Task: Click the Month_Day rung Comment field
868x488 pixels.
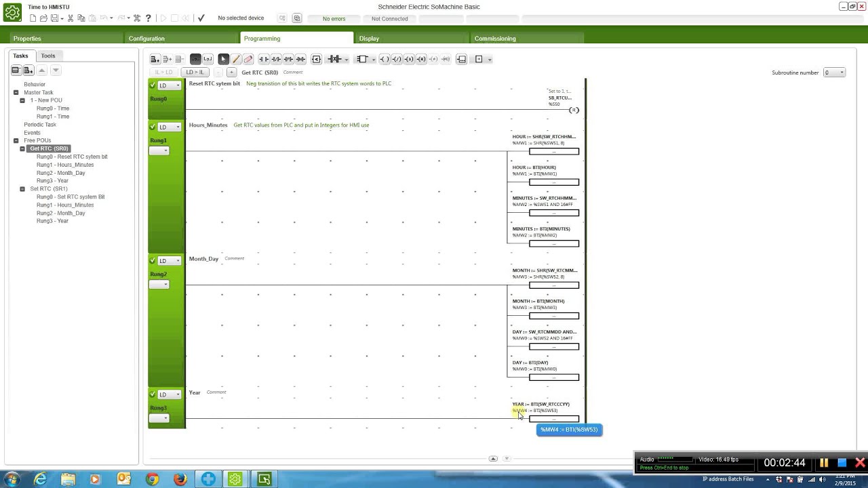Action: coord(234,258)
